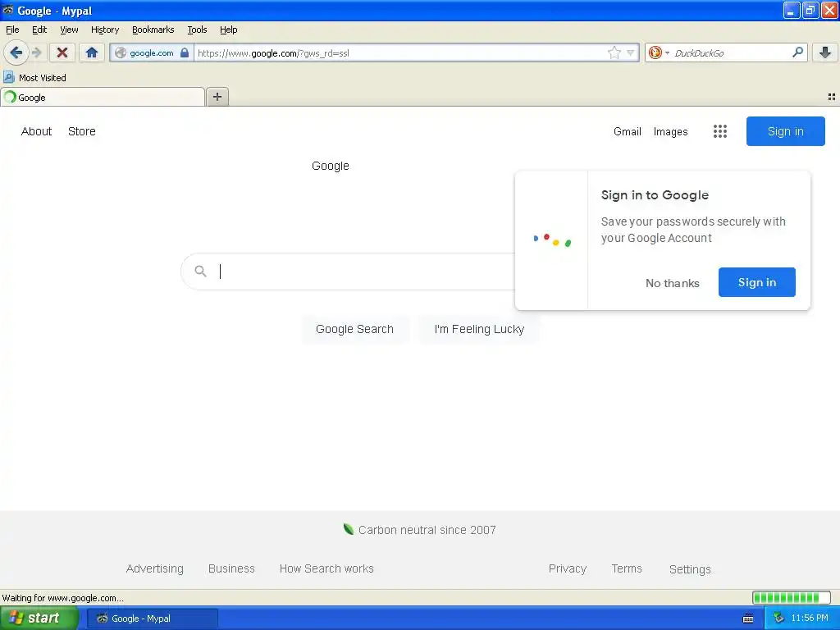Click the keyboard icon in system tray
The width and height of the screenshot is (840, 630).
pos(748,619)
